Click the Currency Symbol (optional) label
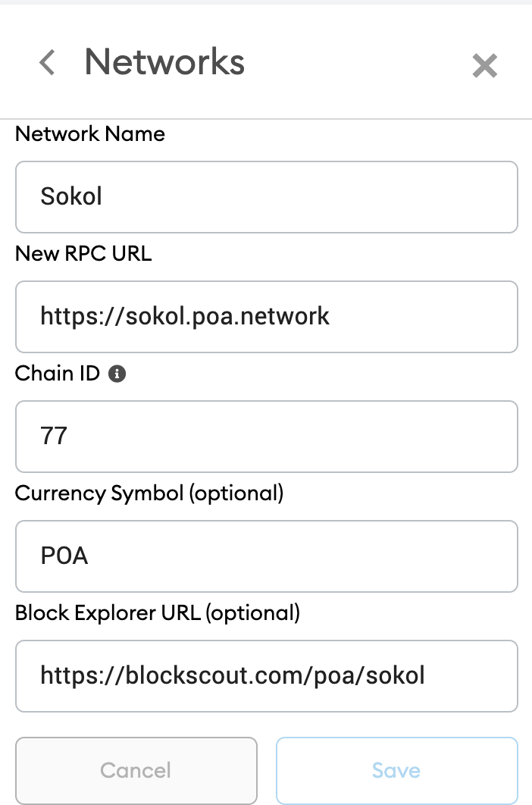The image size is (532, 805). tap(149, 493)
